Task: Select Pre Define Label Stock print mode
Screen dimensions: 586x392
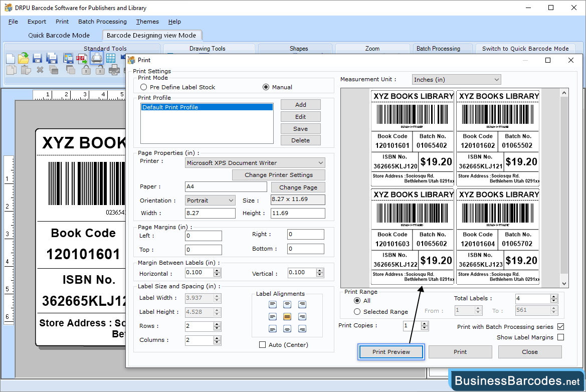Action: [x=143, y=87]
